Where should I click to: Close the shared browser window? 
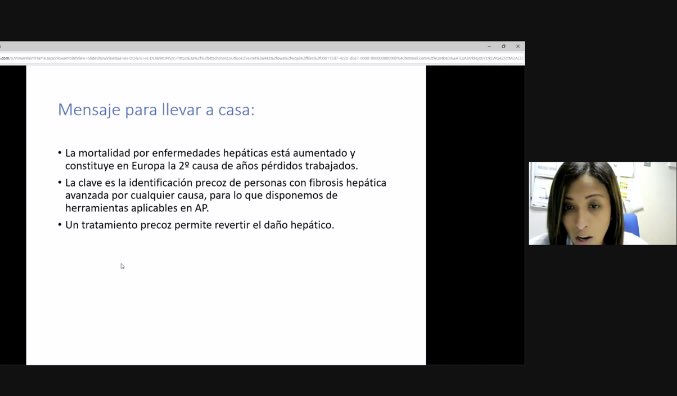pyautogui.click(x=518, y=46)
